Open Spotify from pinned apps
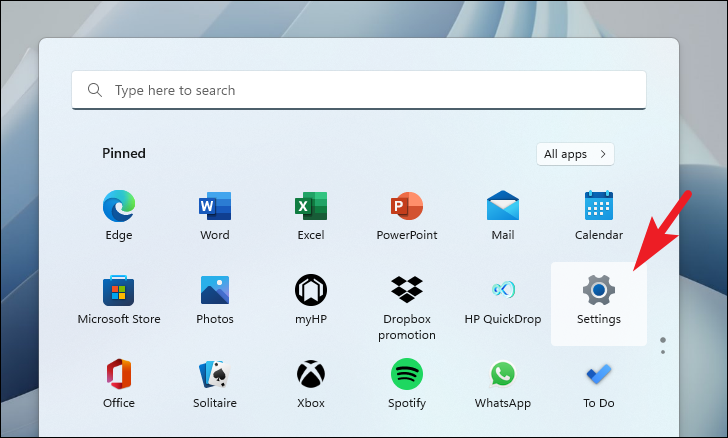Viewport: 728px width, 438px height. [407, 383]
